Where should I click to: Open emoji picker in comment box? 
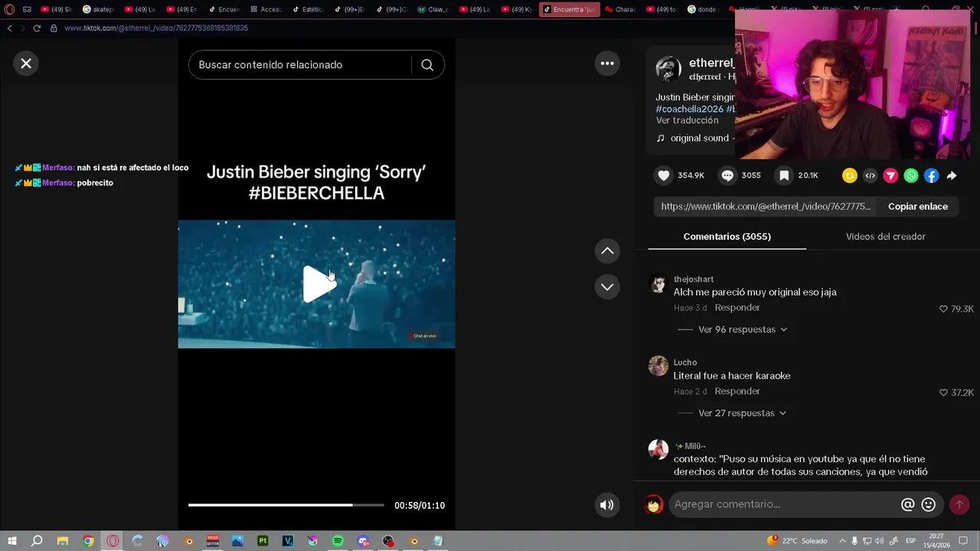tap(929, 504)
